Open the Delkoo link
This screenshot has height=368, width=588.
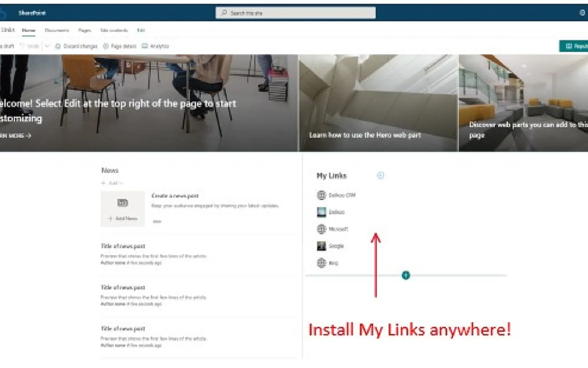(x=337, y=212)
